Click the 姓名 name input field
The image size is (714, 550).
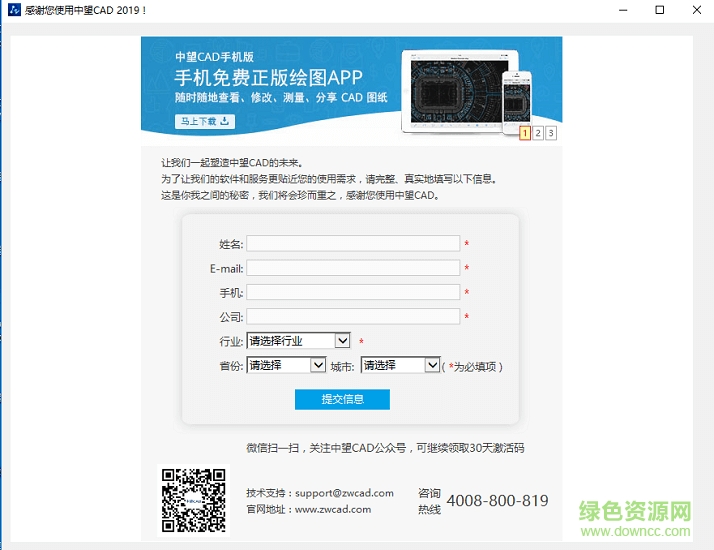point(353,244)
